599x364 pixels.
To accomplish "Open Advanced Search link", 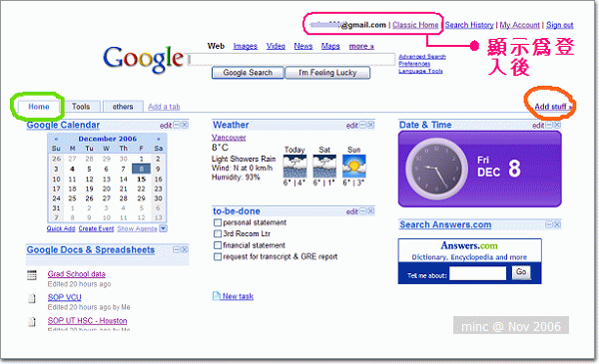I will click(x=422, y=57).
